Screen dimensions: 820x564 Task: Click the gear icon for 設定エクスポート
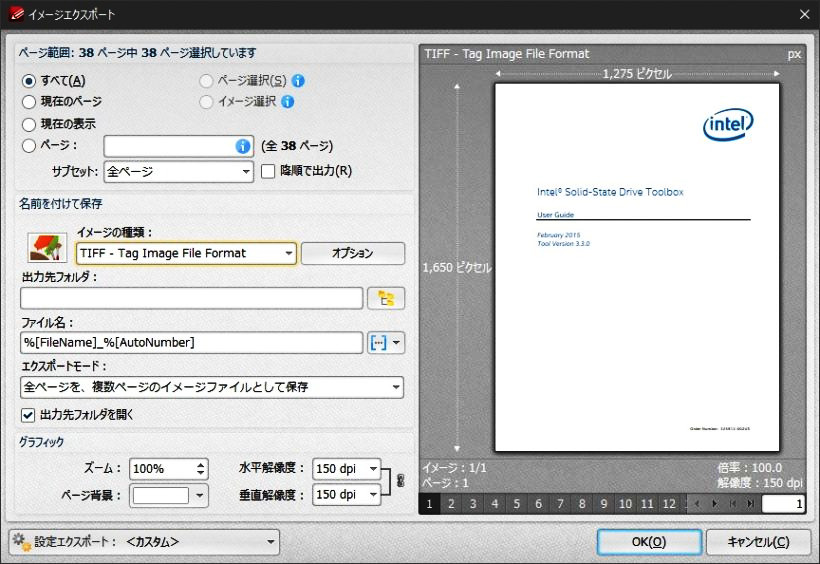point(21,542)
